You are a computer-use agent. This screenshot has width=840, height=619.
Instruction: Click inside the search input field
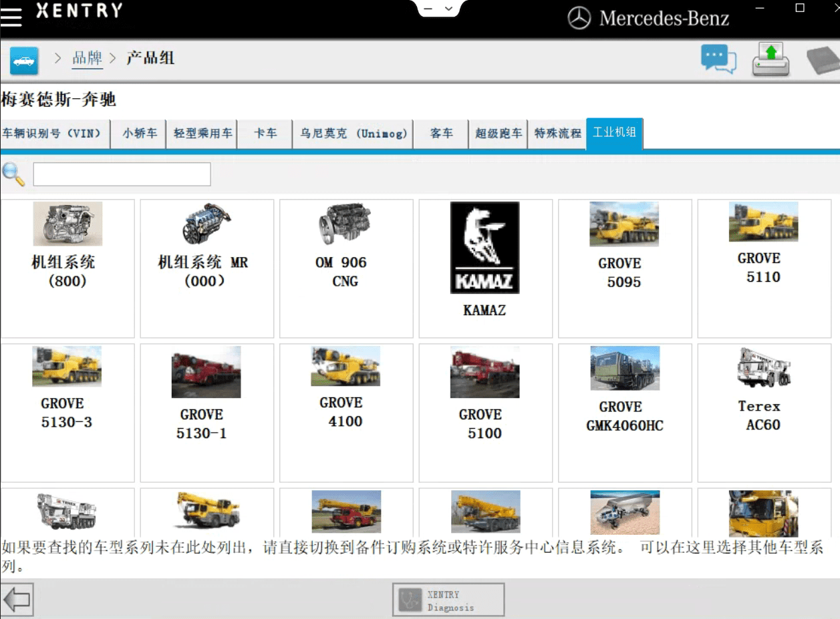pos(122,173)
